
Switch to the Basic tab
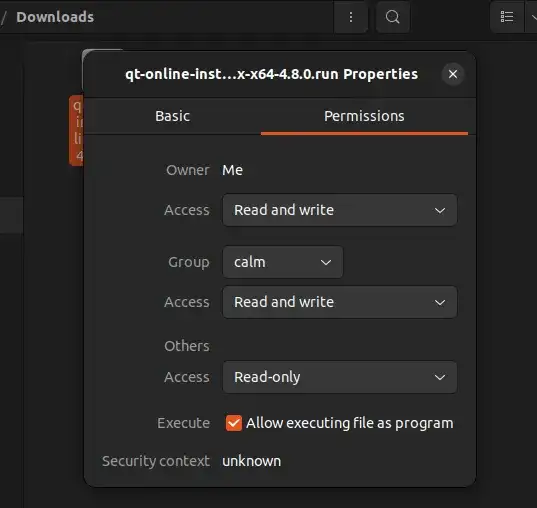tap(173, 116)
